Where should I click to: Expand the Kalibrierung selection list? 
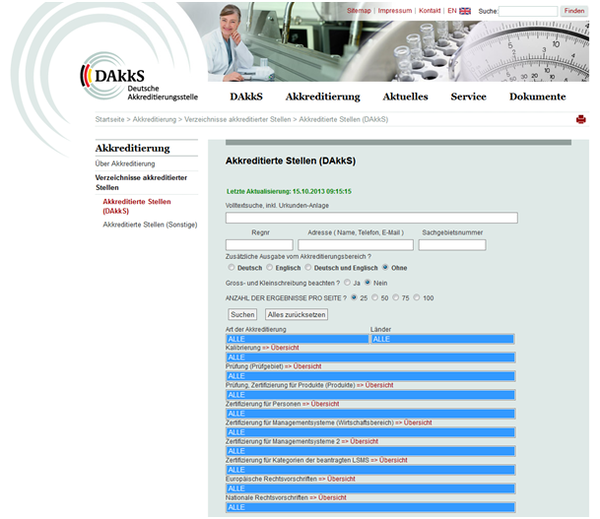(x=370, y=357)
